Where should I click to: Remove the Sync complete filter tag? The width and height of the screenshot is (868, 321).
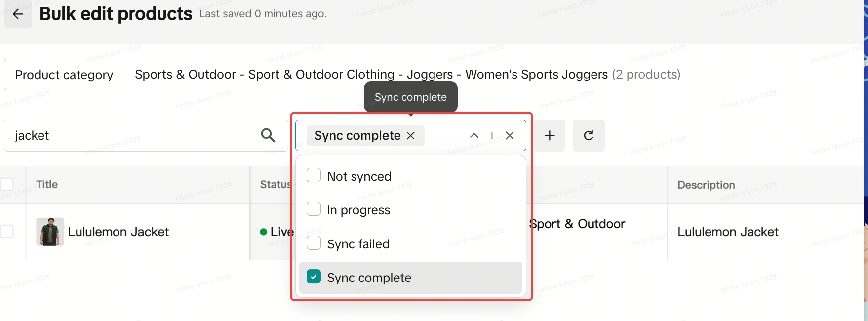click(x=410, y=136)
